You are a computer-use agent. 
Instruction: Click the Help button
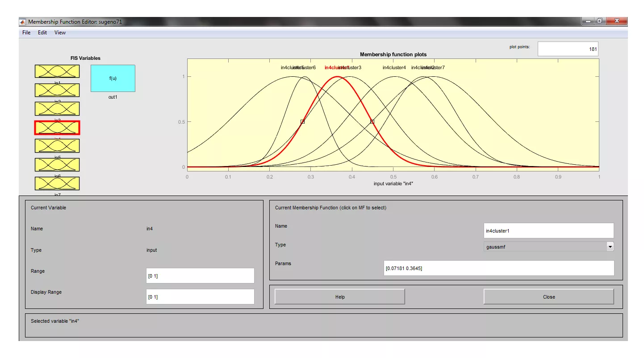pyautogui.click(x=340, y=297)
